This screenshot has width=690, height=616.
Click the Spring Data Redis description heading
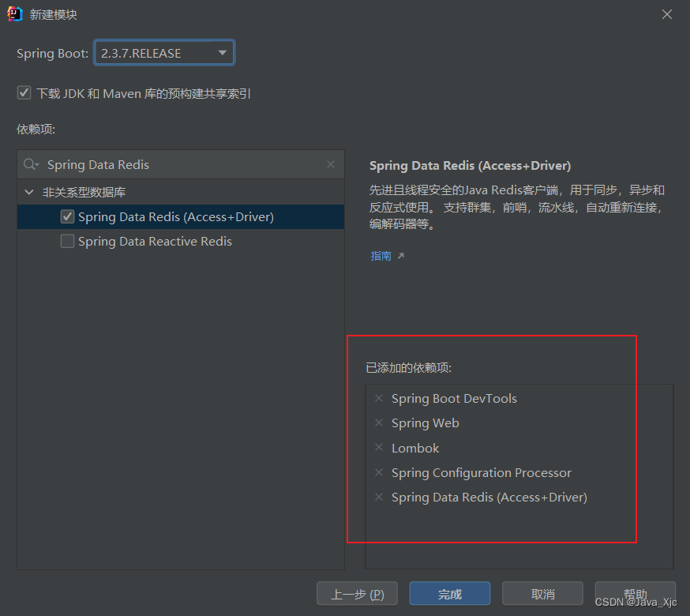coord(470,166)
